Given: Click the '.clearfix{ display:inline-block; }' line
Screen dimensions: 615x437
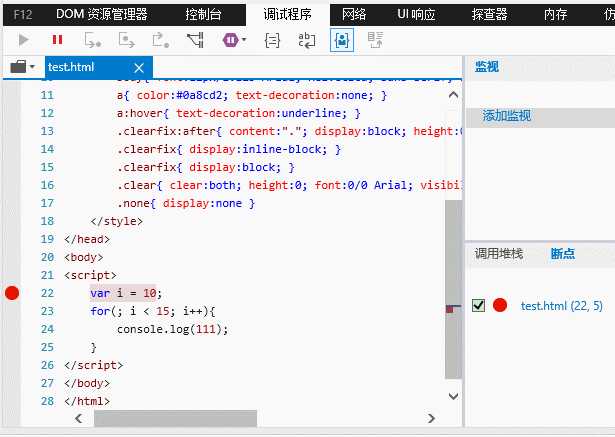Looking at the screenshot, I should pos(229,149).
